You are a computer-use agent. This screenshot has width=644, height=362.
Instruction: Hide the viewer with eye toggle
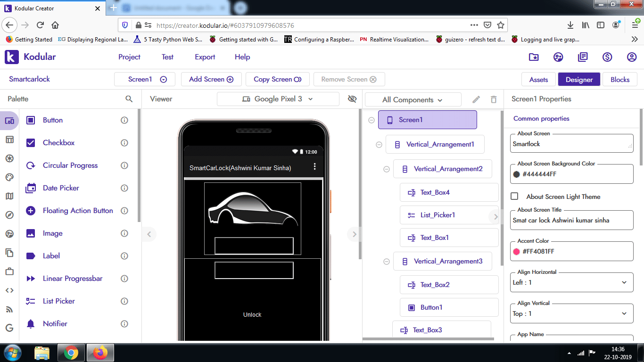[x=352, y=99]
